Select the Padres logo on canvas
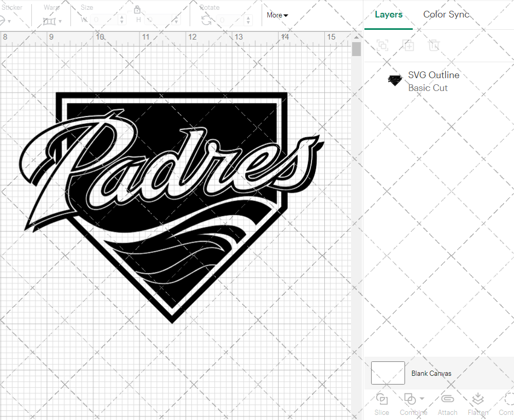The width and height of the screenshot is (514, 420). 172,207
